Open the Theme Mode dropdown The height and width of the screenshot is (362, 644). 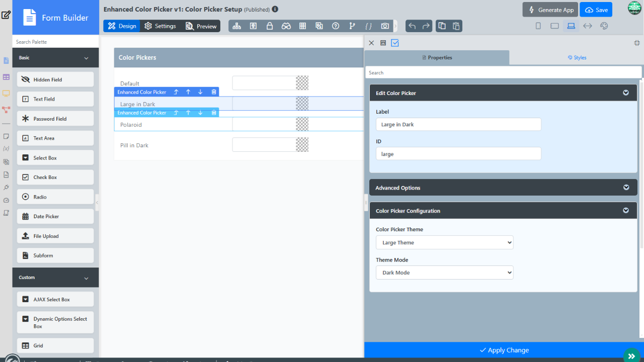click(444, 273)
